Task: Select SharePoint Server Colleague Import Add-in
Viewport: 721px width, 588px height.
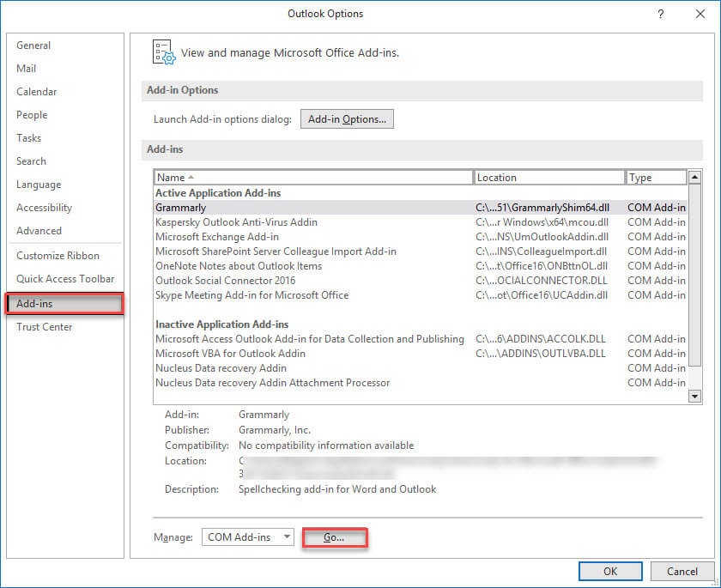Action: coord(421,252)
